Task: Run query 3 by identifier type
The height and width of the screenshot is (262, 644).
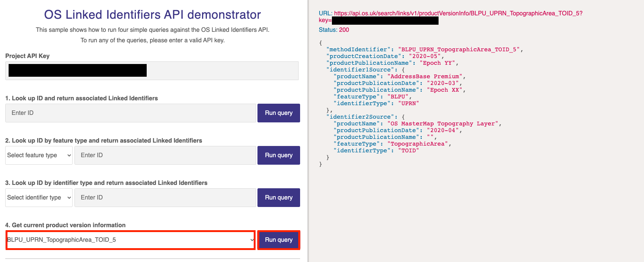Action: [279, 198]
